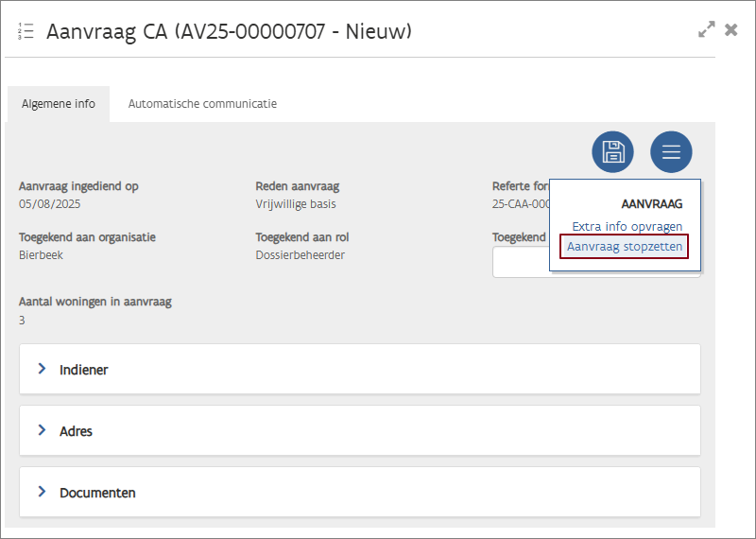This screenshot has width=756, height=539.
Task: Click the Aanvraag CA dialog title text
Action: [x=230, y=31]
